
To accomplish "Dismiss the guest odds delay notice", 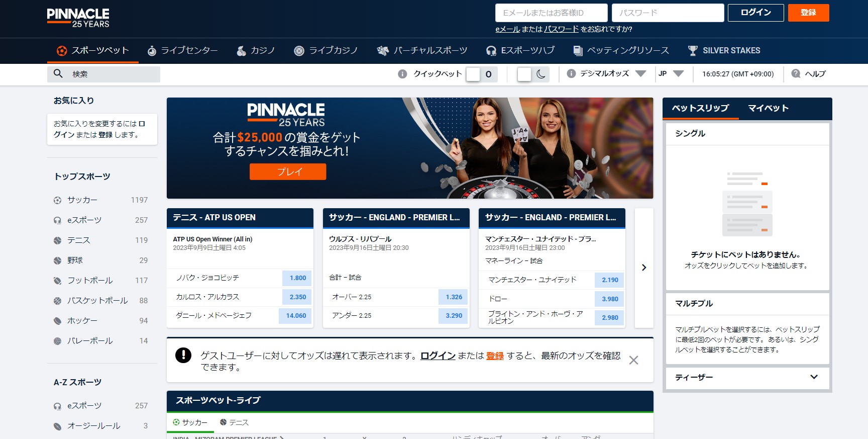I will pyautogui.click(x=634, y=360).
